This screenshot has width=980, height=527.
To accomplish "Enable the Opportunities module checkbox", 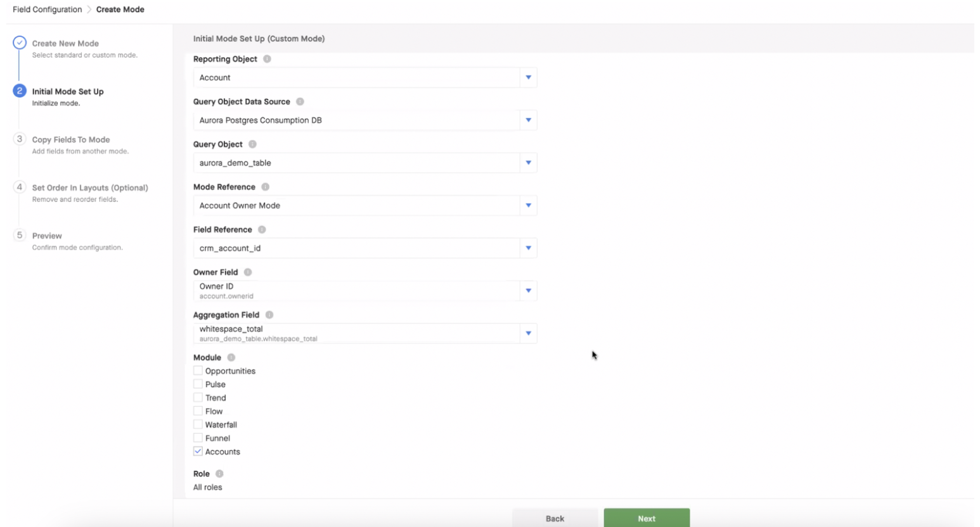I will 198,371.
